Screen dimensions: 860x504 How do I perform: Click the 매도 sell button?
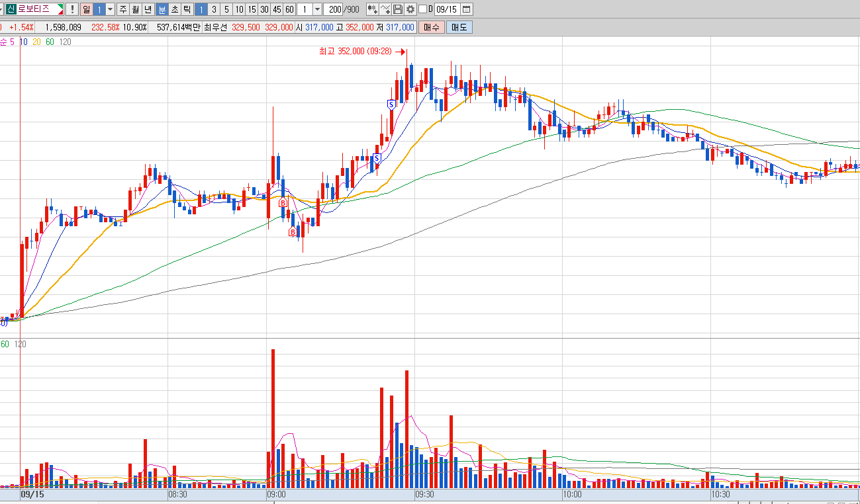pyautogui.click(x=459, y=27)
